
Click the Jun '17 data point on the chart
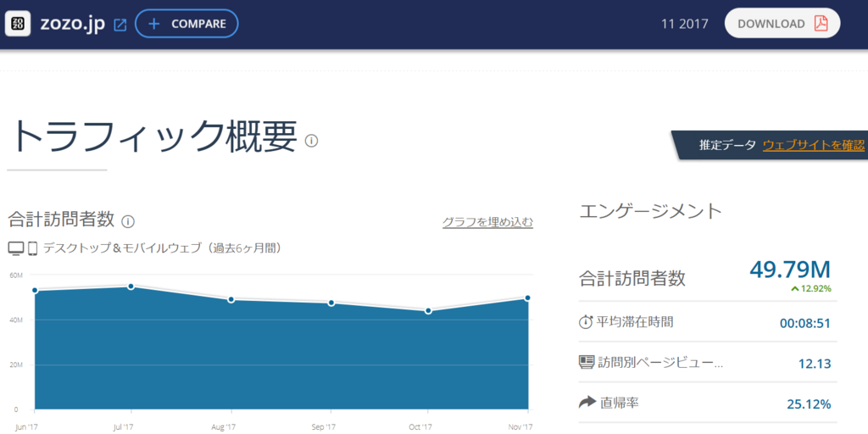(35, 290)
